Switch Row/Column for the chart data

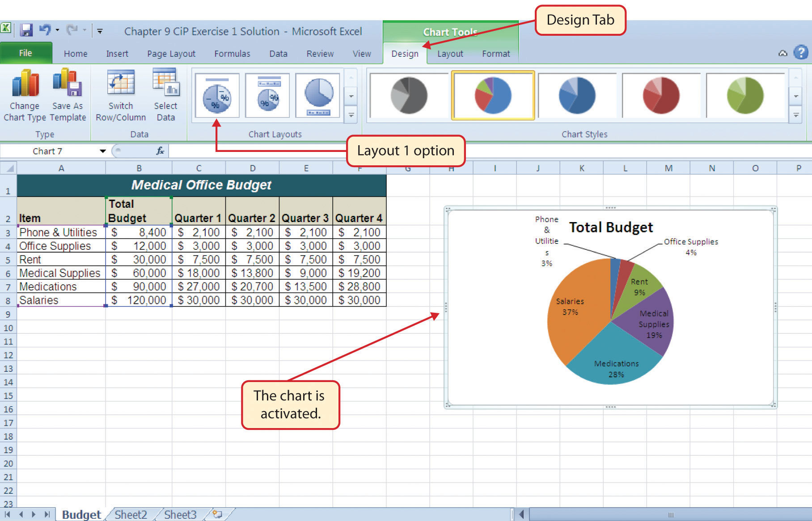click(120, 95)
